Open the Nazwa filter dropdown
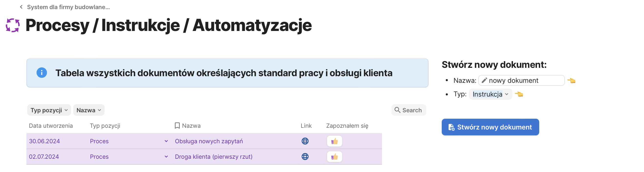This screenshot has height=172, width=644. click(89, 110)
